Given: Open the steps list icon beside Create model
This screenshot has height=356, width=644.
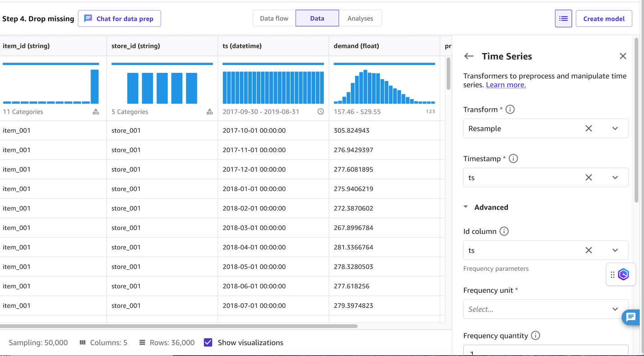Looking at the screenshot, I should coord(563,18).
